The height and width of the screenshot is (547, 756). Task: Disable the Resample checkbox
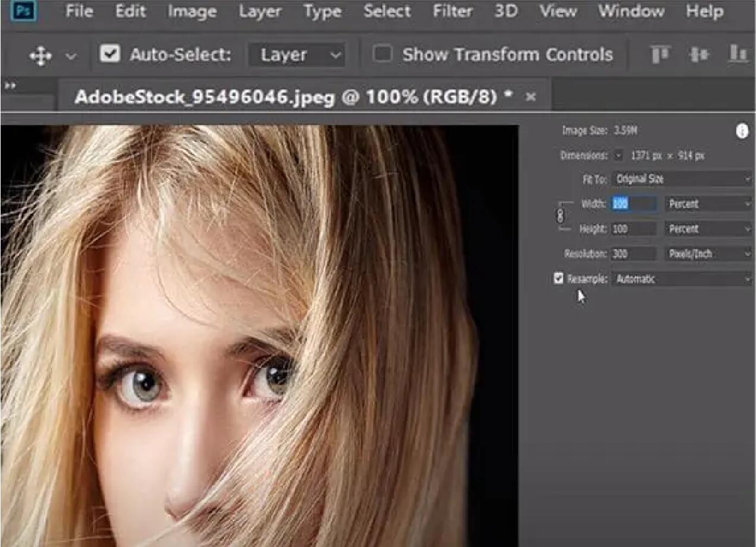tap(558, 278)
